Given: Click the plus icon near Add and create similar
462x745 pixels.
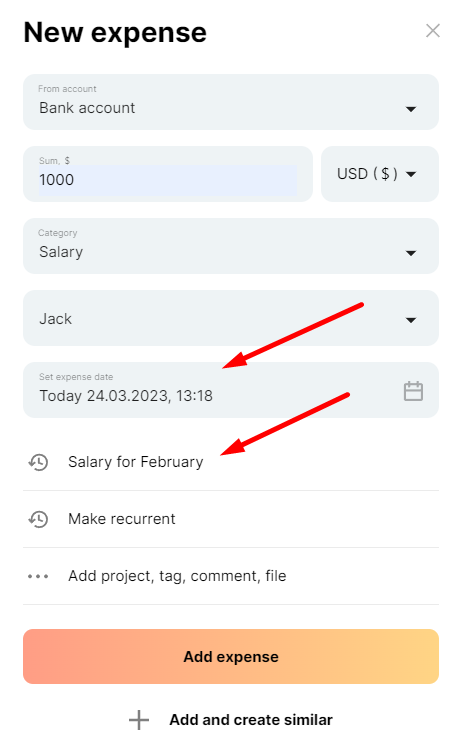Looking at the screenshot, I should pyautogui.click(x=139, y=720).
